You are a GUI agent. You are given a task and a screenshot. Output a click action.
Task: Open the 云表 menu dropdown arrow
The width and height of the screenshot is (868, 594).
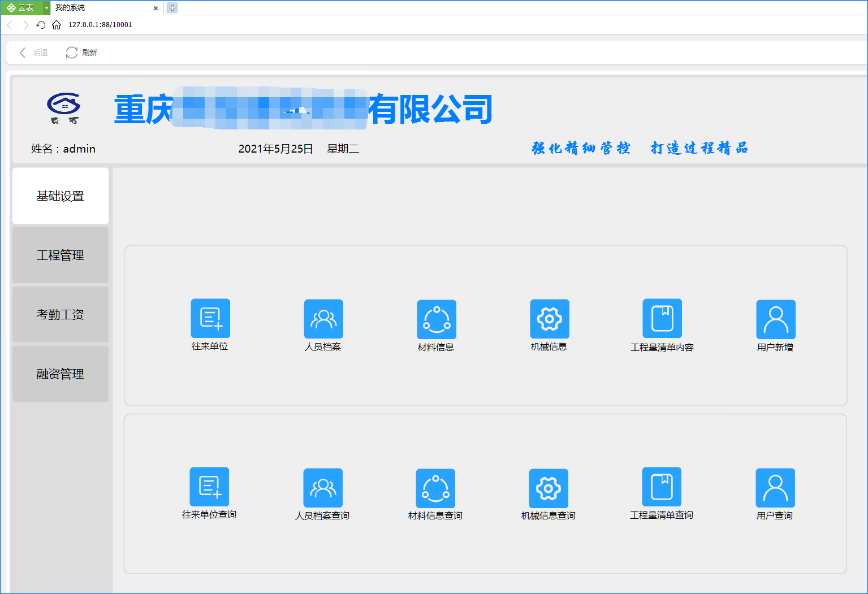[x=47, y=8]
